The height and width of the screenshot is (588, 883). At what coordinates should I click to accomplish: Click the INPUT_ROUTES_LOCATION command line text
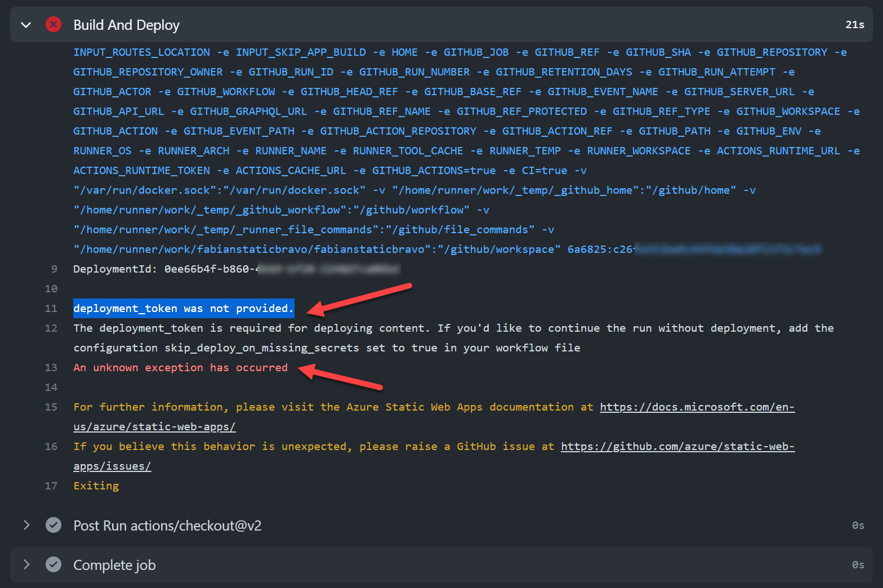pos(141,52)
